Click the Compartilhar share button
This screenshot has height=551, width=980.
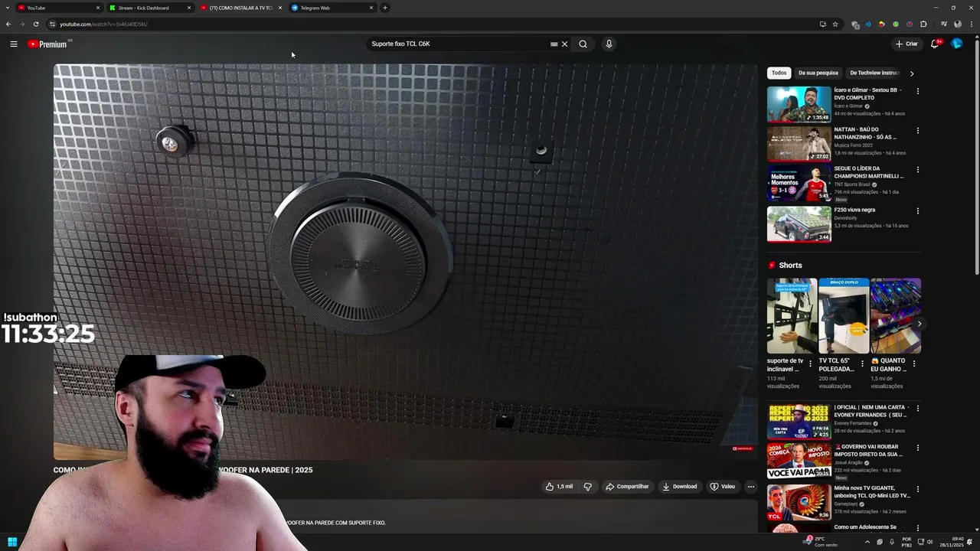626,487
